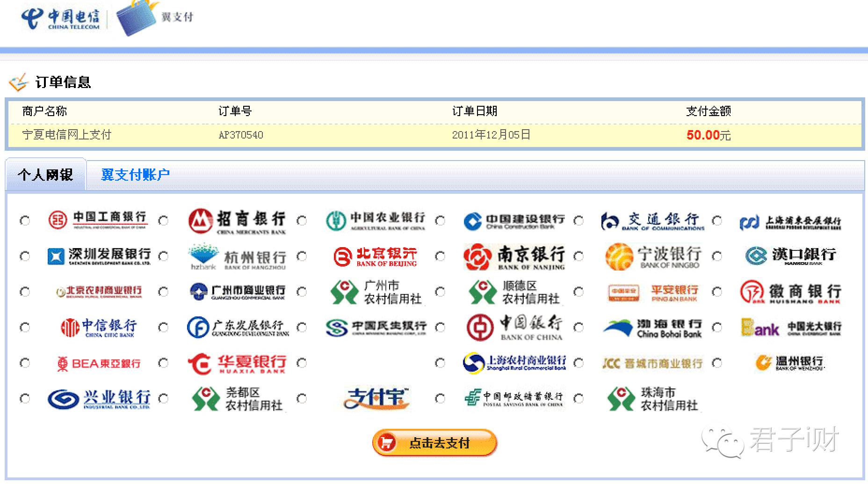The height and width of the screenshot is (484, 868).
Task: Switch to the 翼支付账户 tab
Action: 135,174
